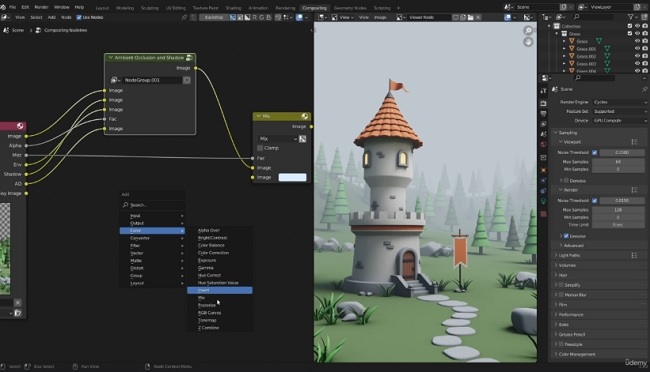Open the Mix blend type dropdown on node
The width and height of the screenshot is (650, 372).
(x=277, y=139)
